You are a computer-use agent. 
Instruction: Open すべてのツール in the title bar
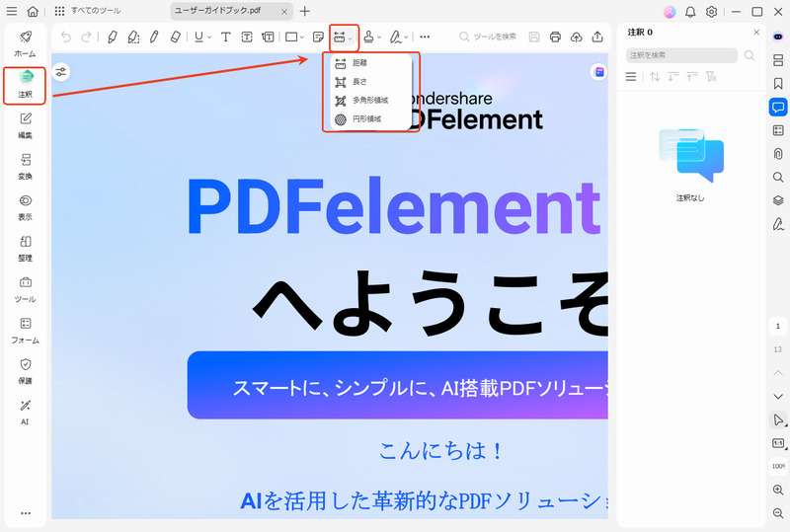pyautogui.click(x=88, y=11)
